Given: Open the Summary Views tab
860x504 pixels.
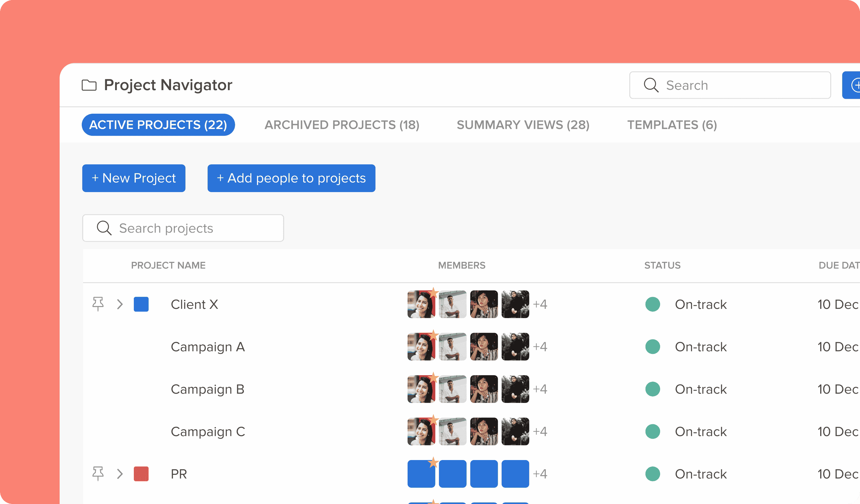Looking at the screenshot, I should [x=523, y=125].
